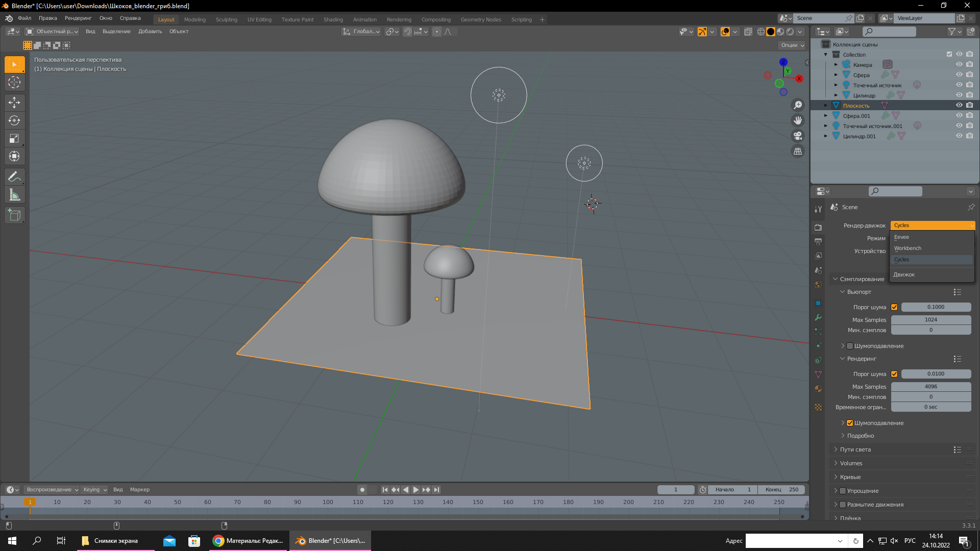This screenshot has height=551, width=980.
Task: Switch perspective/orthographic grid icon
Action: [x=798, y=151]
